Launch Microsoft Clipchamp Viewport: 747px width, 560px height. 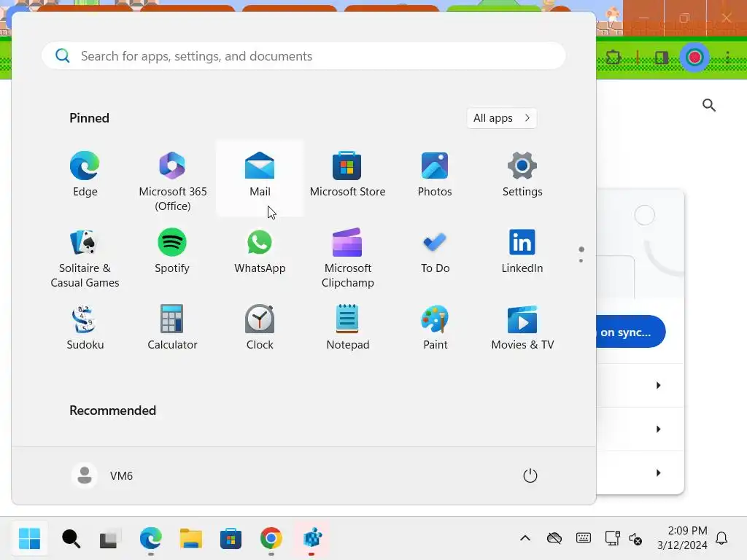[x=347, y=257]
